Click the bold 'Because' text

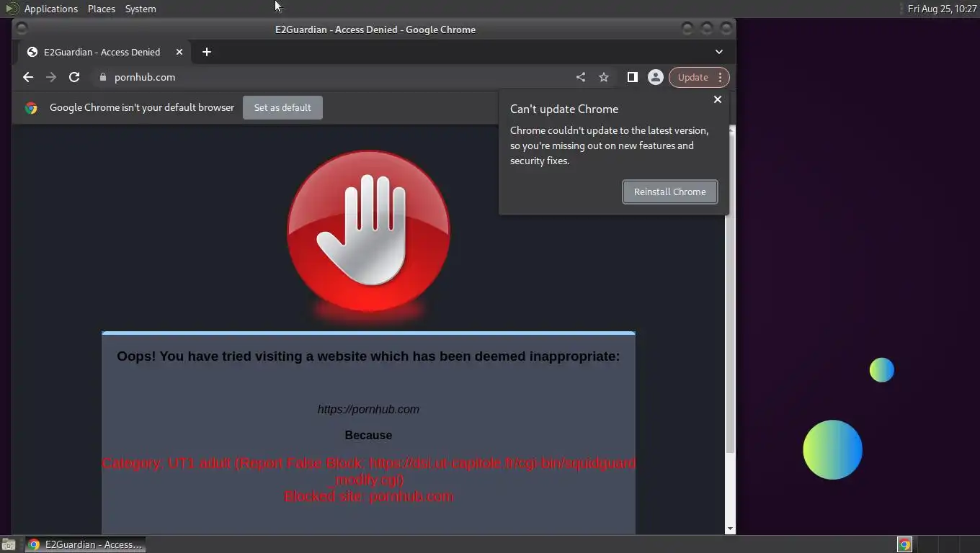click(x=368, y=435)
